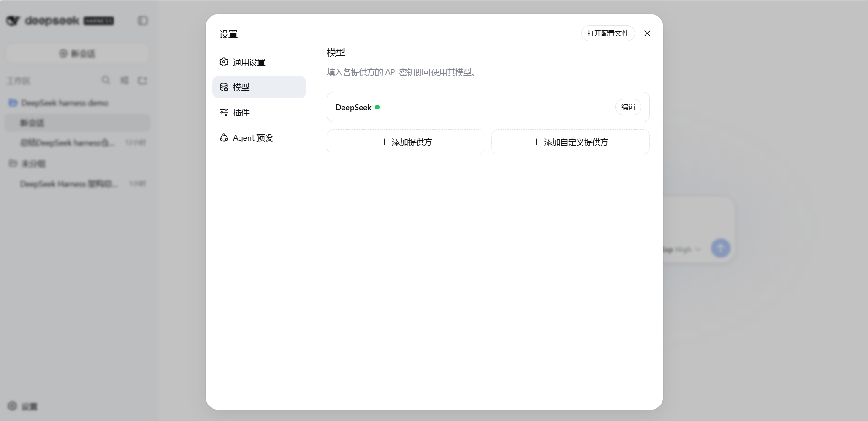This screenshot has width=868, height=421.
Task: Click the 设置 dialog title
Action: pyautogui.click(x=228, y=34)
